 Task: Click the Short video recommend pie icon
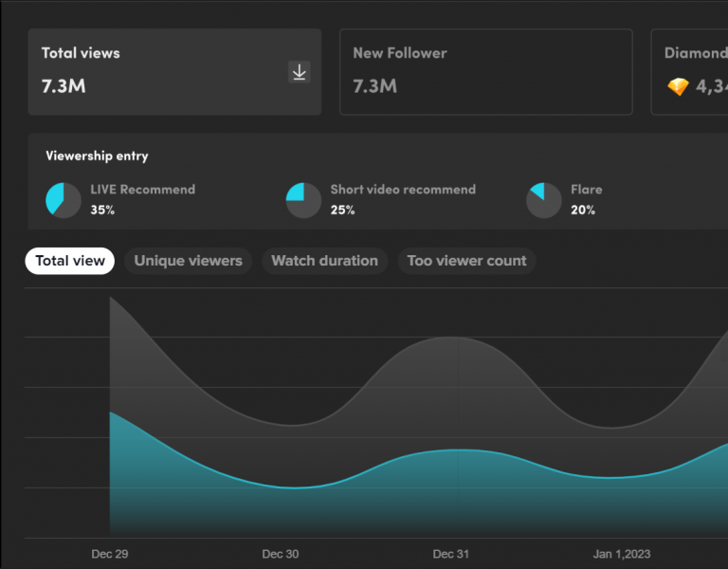[x=303, y=200]
